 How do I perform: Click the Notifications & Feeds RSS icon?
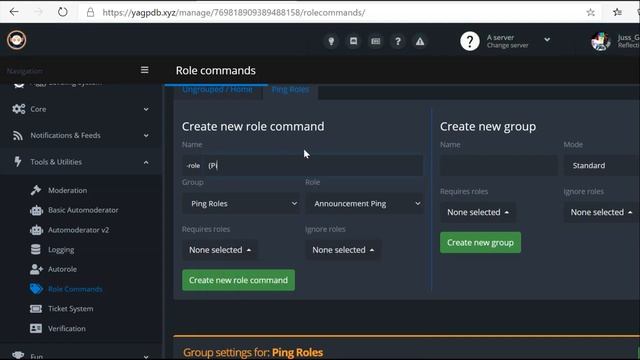coord(18,136)
